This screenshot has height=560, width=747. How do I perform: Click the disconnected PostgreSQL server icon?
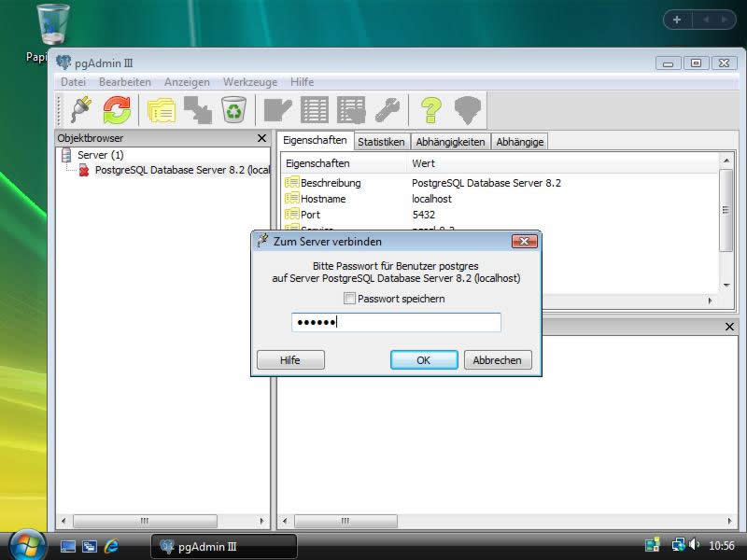pyautogui.click(x=84, y=170)
